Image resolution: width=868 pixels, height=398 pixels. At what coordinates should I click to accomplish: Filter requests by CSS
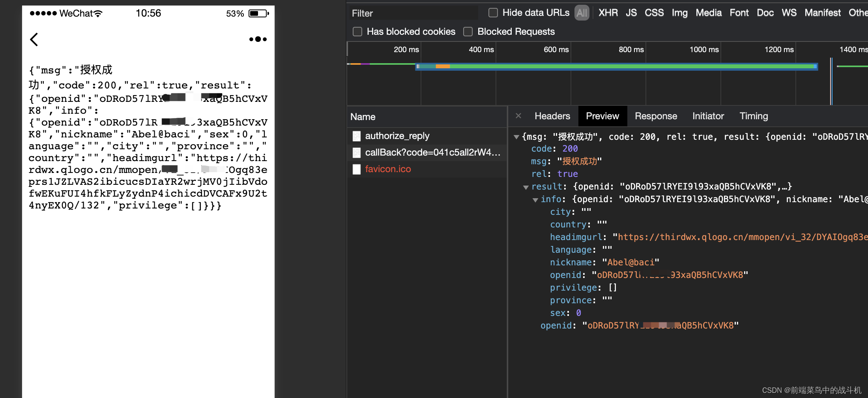pyautogui.click(x=654, y=13)
